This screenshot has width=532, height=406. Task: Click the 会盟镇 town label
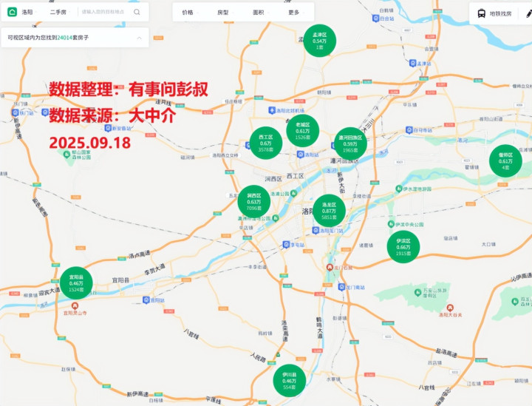(x=432, y=49)
